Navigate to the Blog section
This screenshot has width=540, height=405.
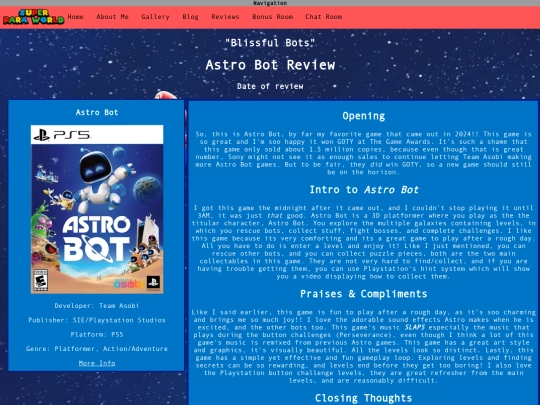pyautogui.click(x=190, y=17)
